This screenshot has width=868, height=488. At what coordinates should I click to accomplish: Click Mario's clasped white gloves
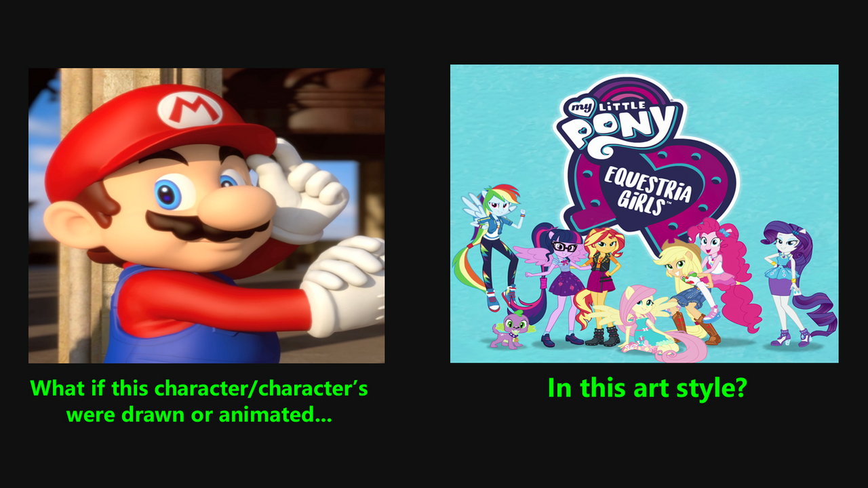pos(344,285)
